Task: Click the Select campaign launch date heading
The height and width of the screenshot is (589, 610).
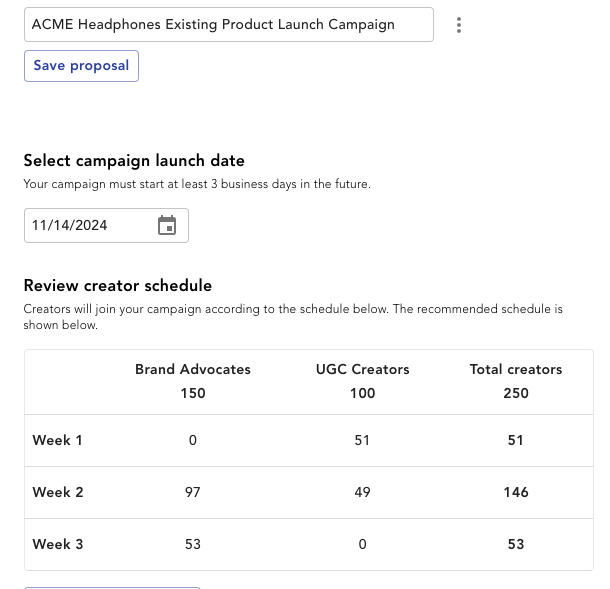Action: [x=134, y=160]
